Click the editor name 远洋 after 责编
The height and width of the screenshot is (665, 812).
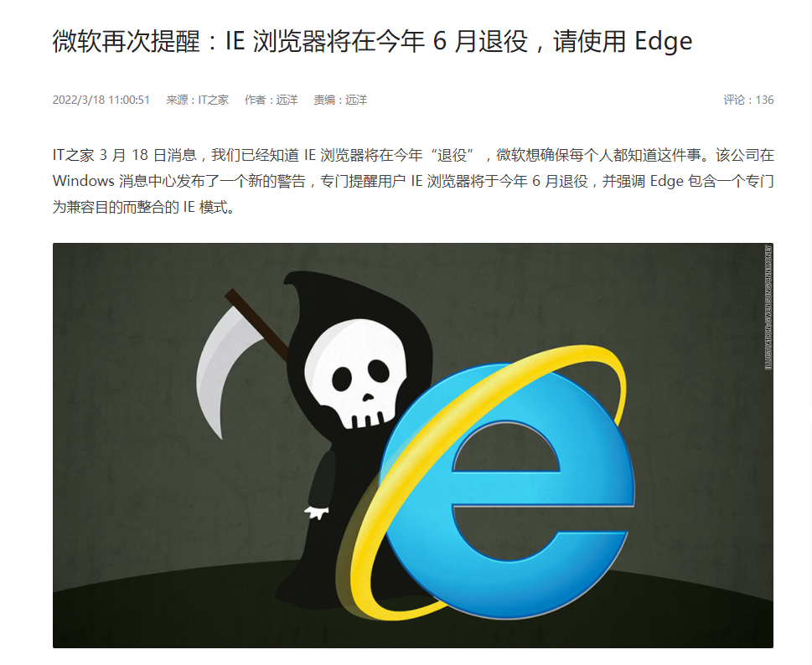[356, 100]
